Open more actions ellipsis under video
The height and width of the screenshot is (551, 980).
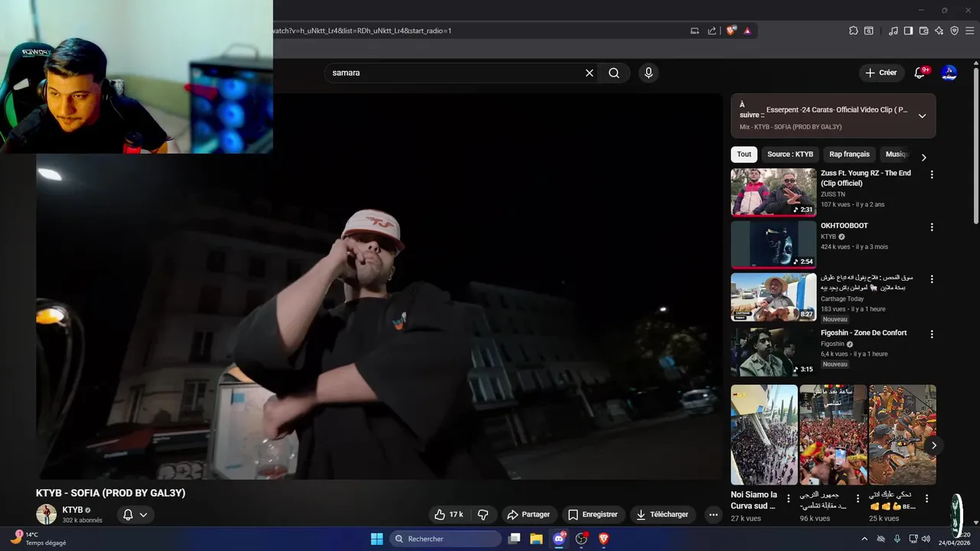tap(714, 514)
